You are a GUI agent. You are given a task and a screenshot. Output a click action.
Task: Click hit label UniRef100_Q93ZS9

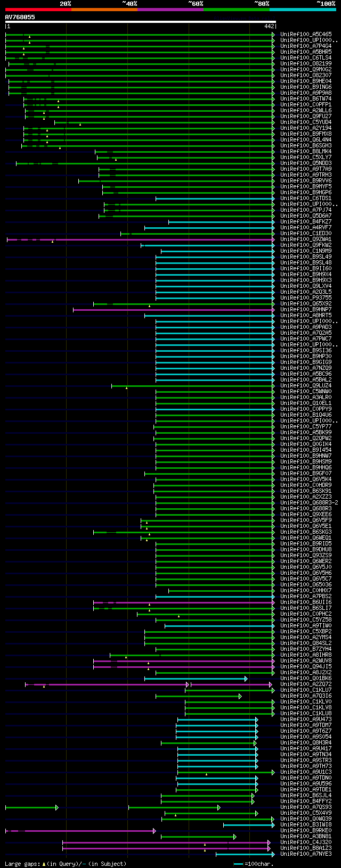click(x=306, y=556)
